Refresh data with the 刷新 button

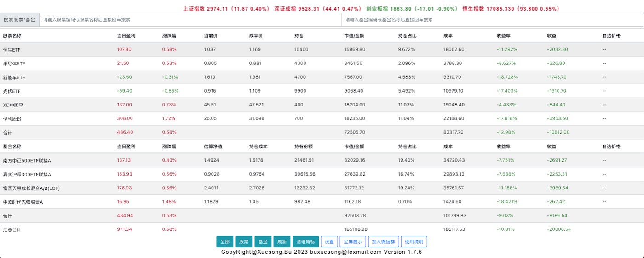(x=282, y=241)
